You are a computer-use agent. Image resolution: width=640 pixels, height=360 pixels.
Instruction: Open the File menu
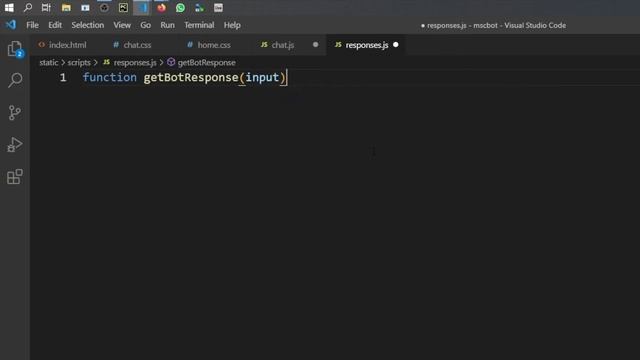[x=32, y=25]
